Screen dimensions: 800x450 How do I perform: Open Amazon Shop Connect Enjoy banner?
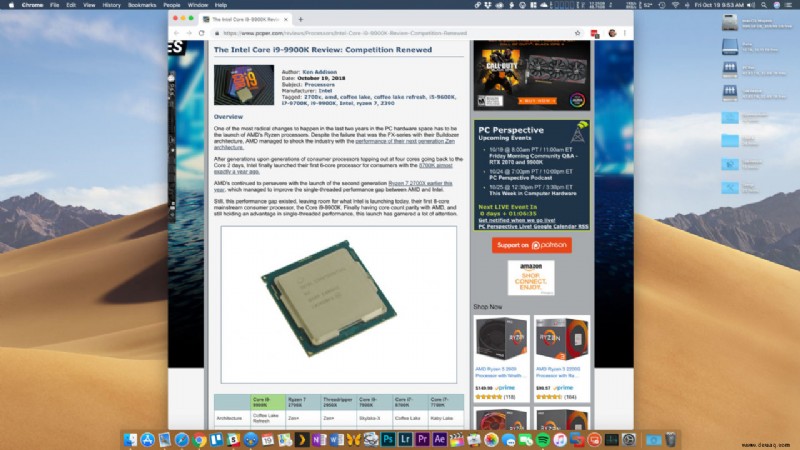531,278
